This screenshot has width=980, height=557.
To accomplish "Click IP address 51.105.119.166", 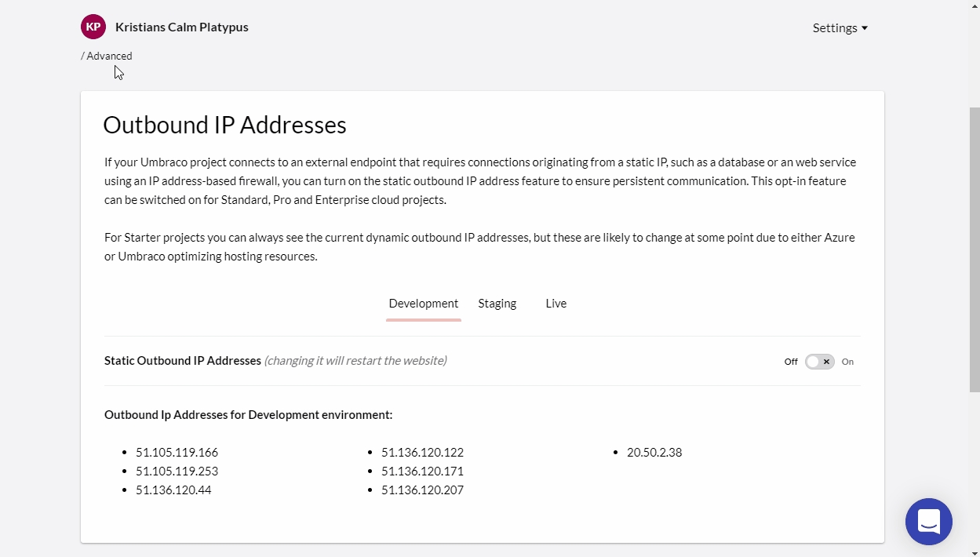I will coord(177,453).
